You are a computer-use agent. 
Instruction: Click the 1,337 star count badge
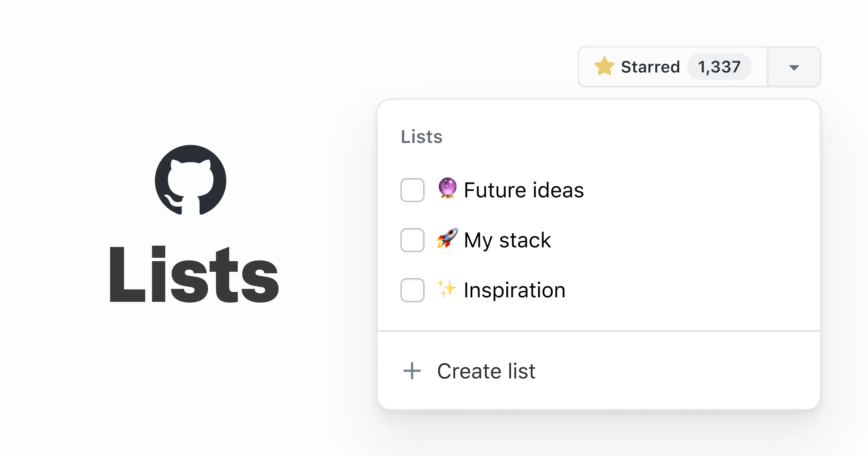click(719, 67)
